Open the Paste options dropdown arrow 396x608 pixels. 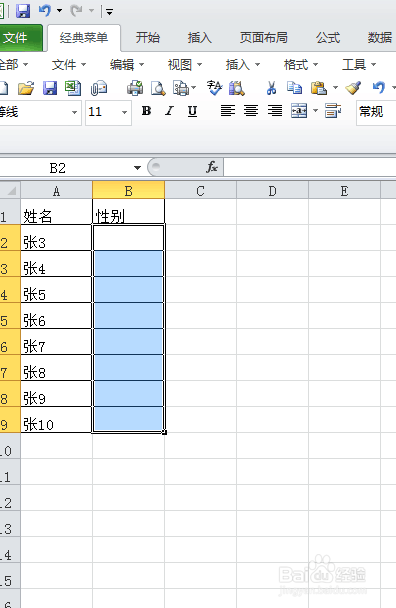click(x=335, y=88)
